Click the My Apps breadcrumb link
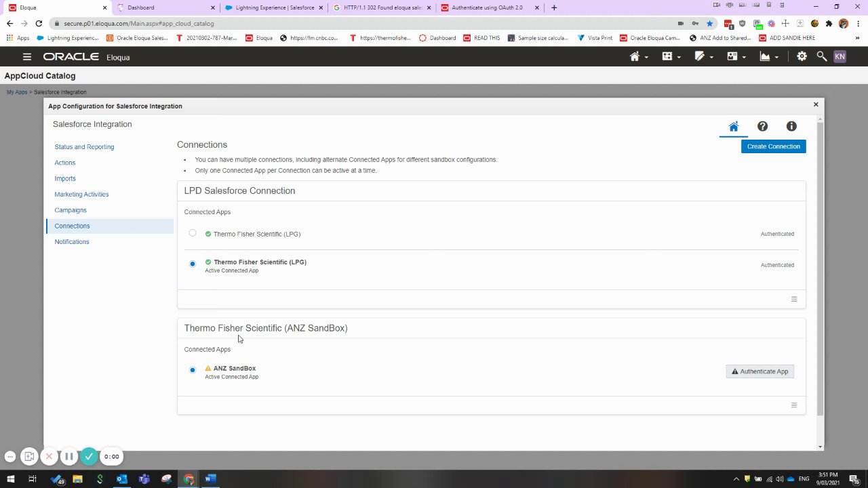 tap(17, 92)
